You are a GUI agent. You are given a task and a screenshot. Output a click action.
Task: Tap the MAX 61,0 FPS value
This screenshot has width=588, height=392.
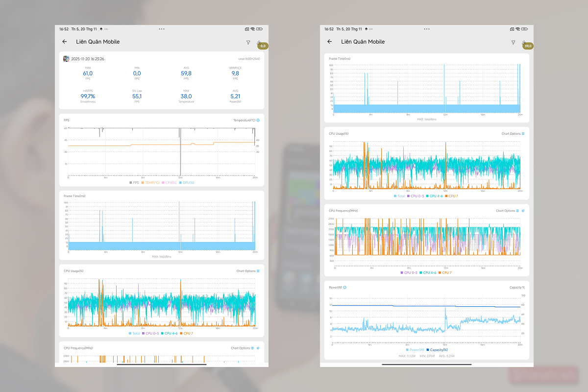(88, 73)
